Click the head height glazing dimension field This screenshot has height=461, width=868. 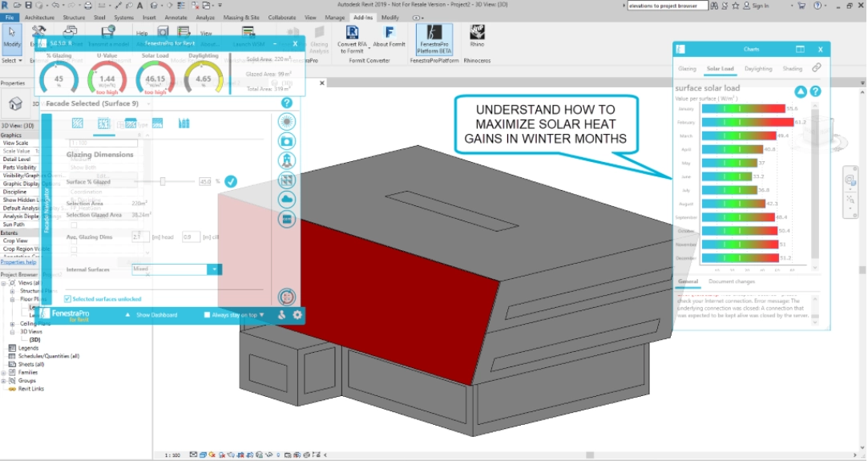[x=140, y=237]
